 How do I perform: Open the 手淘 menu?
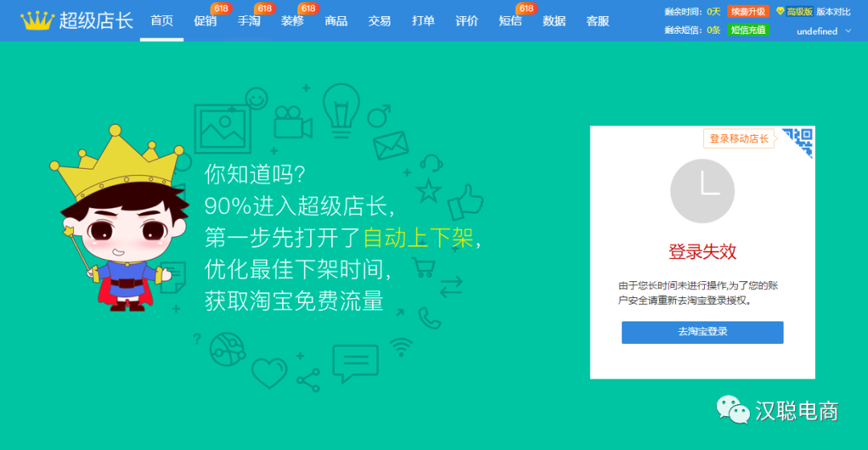click(248, 21)
